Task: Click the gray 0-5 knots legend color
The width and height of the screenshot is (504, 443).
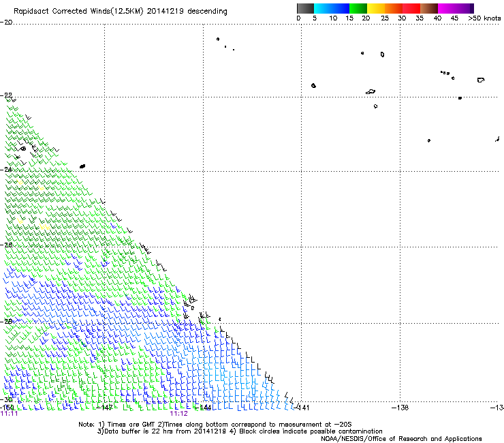Action: [x=305, y=8]
